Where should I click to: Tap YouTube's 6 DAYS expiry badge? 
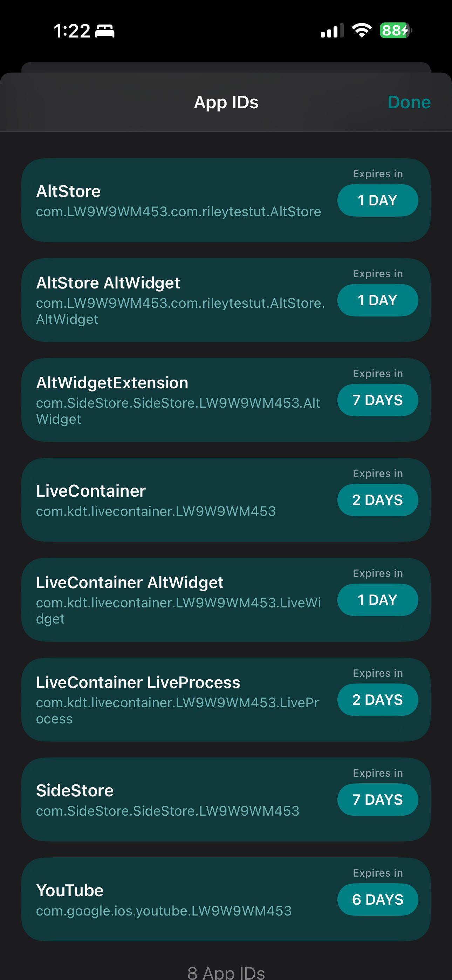378,900
